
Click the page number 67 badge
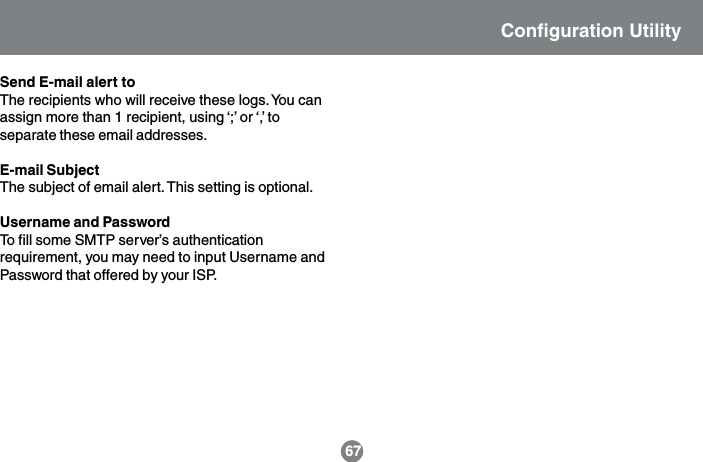[352, 451]
